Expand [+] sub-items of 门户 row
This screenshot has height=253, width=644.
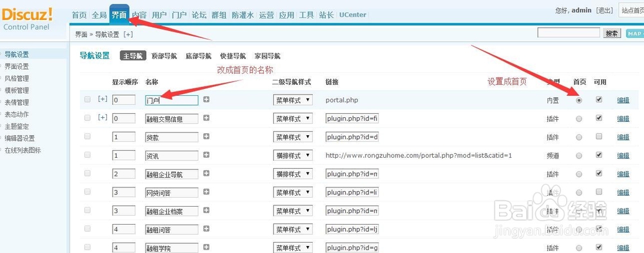(x=102, y=99)
